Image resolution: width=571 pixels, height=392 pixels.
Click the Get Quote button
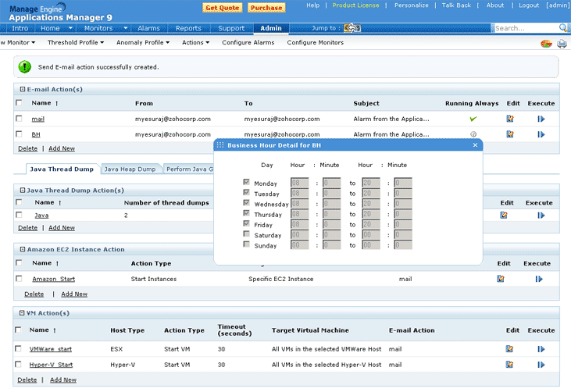(x=222, y=7)
